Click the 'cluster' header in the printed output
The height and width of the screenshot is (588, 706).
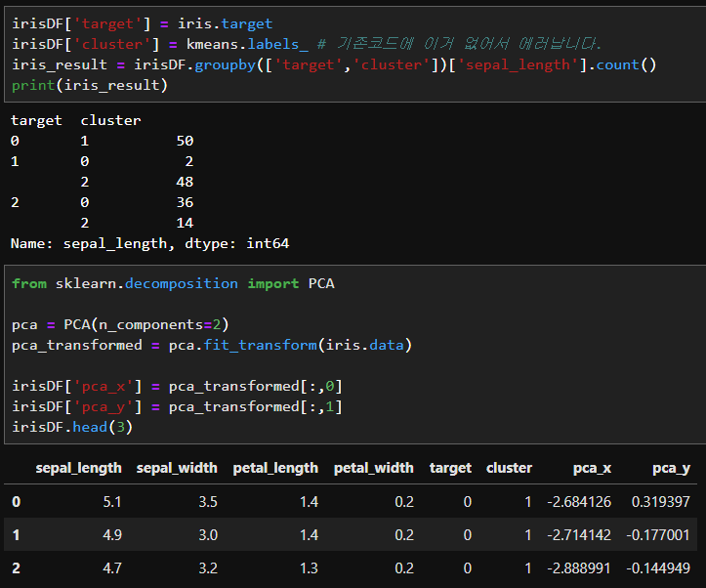pos(110,120)
